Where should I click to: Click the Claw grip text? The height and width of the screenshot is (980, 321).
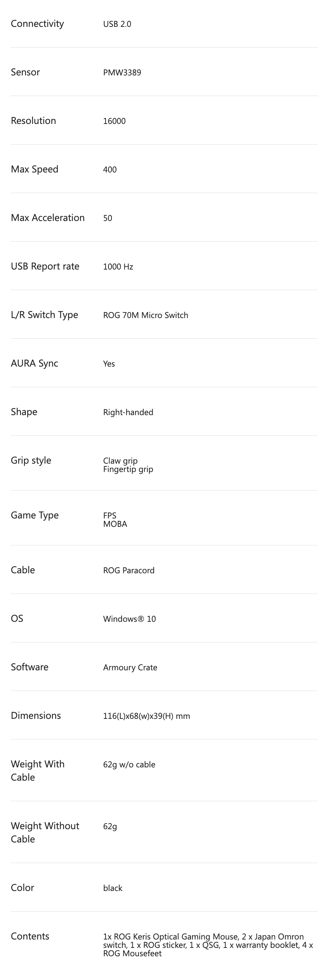(120, 460)
